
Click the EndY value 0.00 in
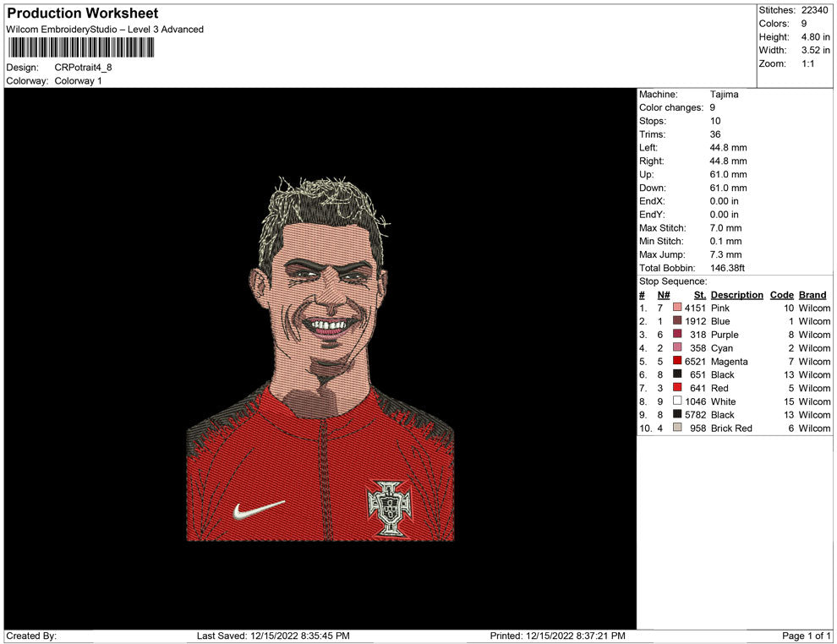pyautogui.click(x=724, y=214)
